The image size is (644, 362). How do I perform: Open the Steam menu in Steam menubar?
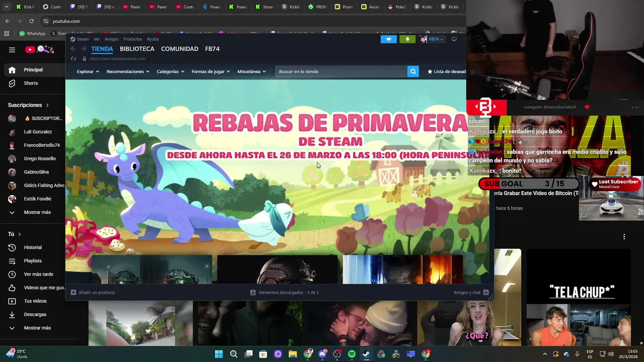[x=79, y=39]
